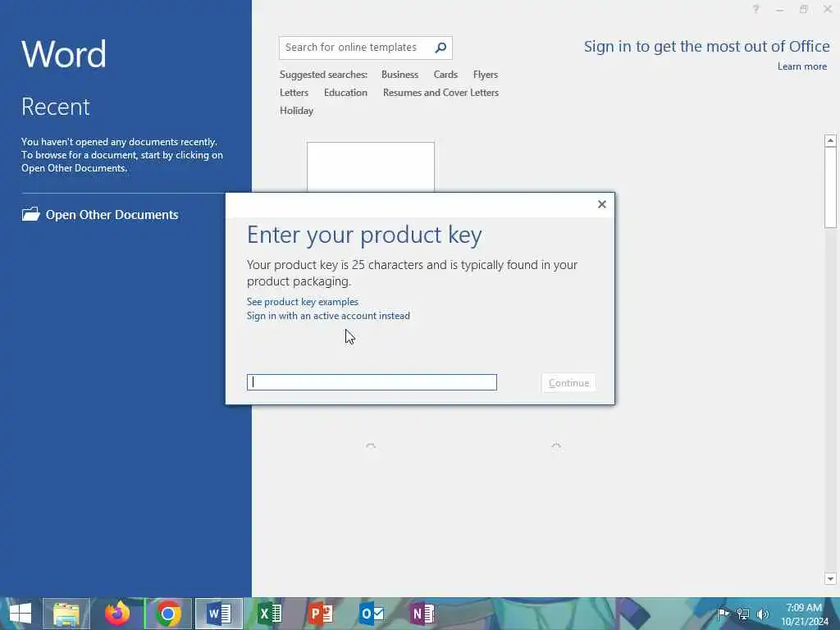Open Google Chrome from taskbar

click(x=167, y=614)
